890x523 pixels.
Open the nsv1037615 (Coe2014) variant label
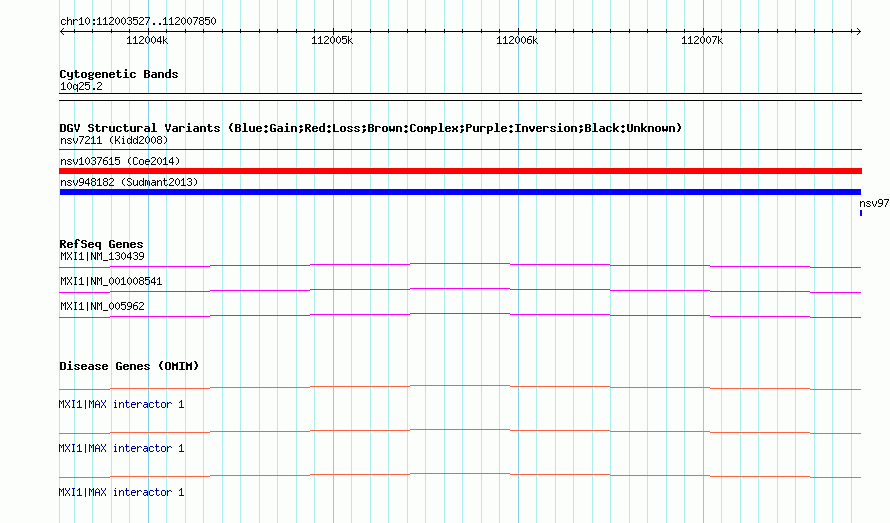120,161
